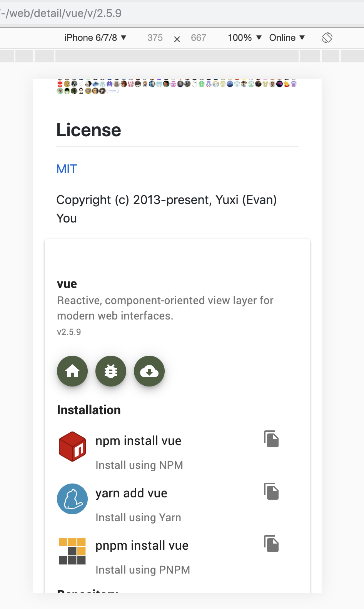The height and width of the screenshot is (609, 364).
Task: Open the homepage icon button
Action: point(72,371)
